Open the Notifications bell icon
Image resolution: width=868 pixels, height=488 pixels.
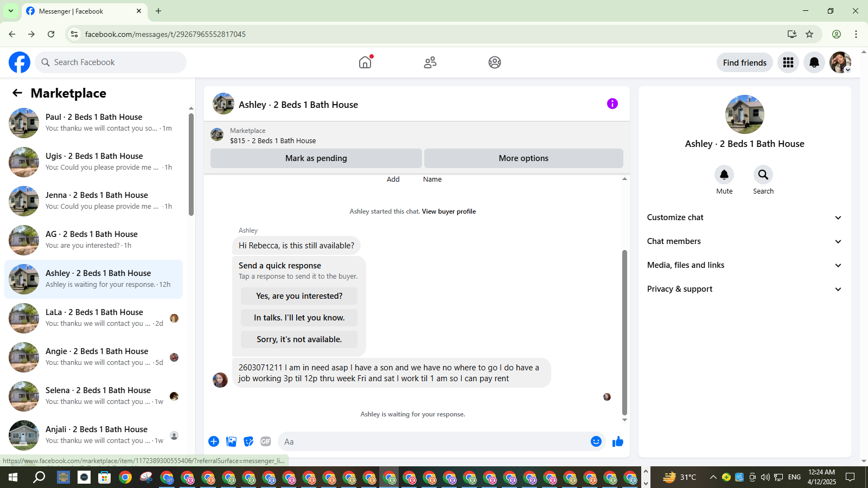tap(814, 62)
